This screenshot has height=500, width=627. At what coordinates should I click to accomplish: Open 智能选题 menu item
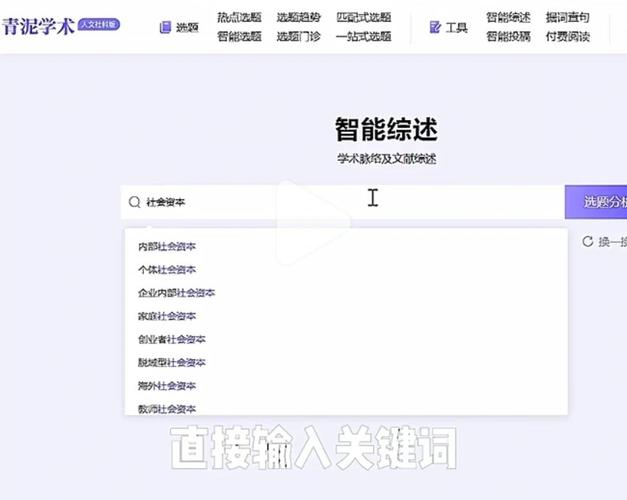(239, 36)
